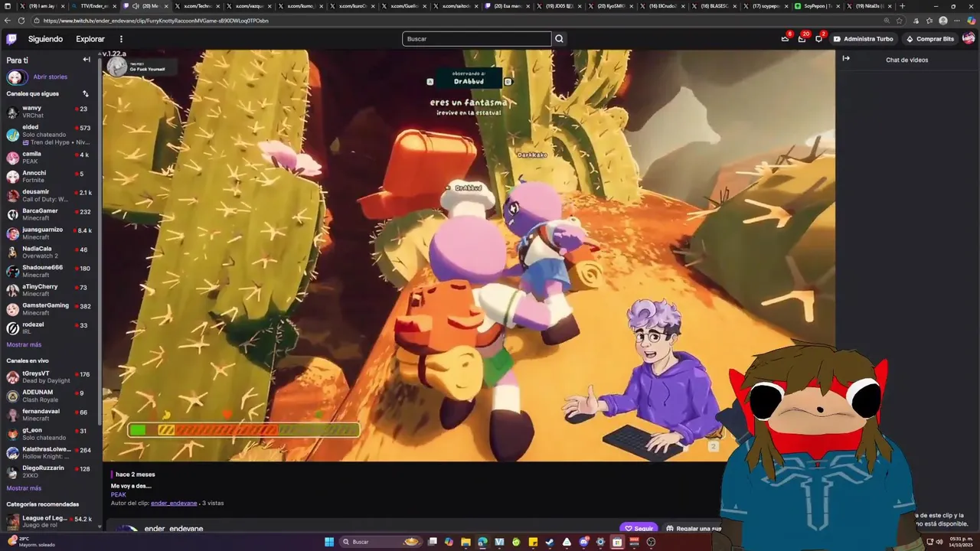
Task: Open the PEAK game category link
Action: tap(118, 494)
